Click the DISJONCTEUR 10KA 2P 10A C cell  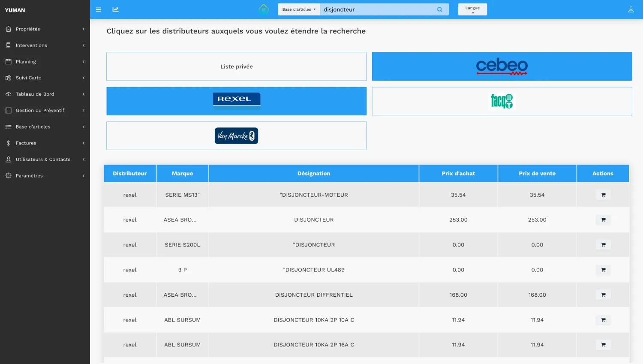click(x=314, y=320)
